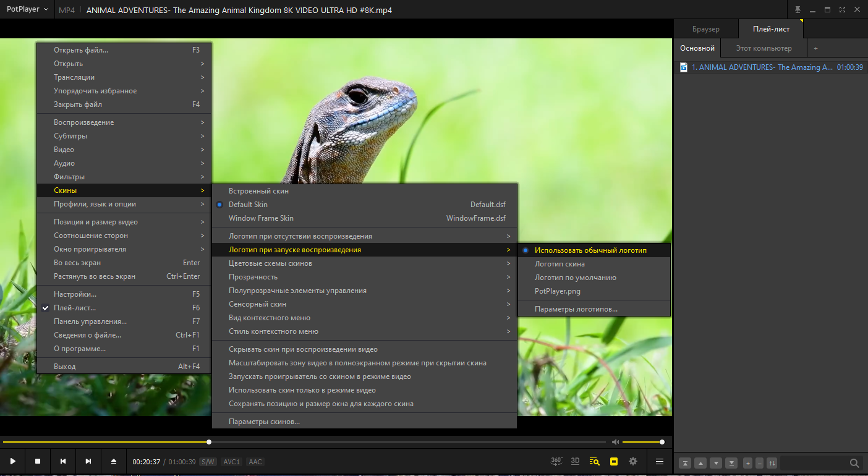Open the Eject/open file icon
Screen dimensions: 868x476
point(114,461)
